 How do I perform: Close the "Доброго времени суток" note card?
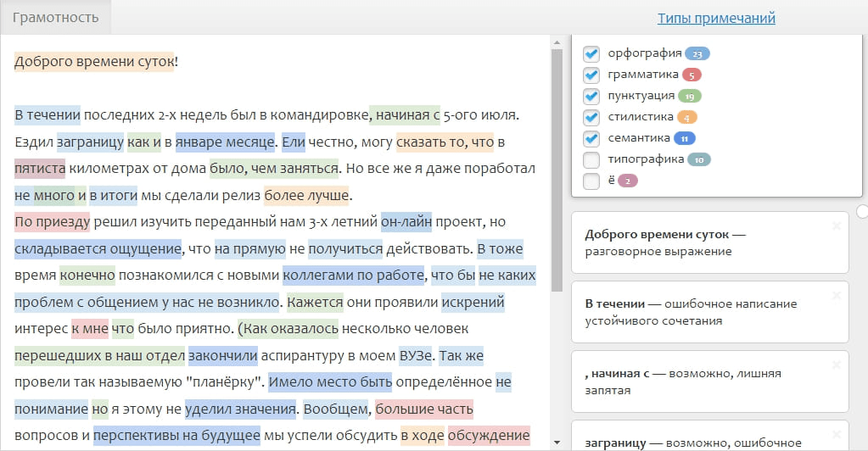click(x=837, y=225)
